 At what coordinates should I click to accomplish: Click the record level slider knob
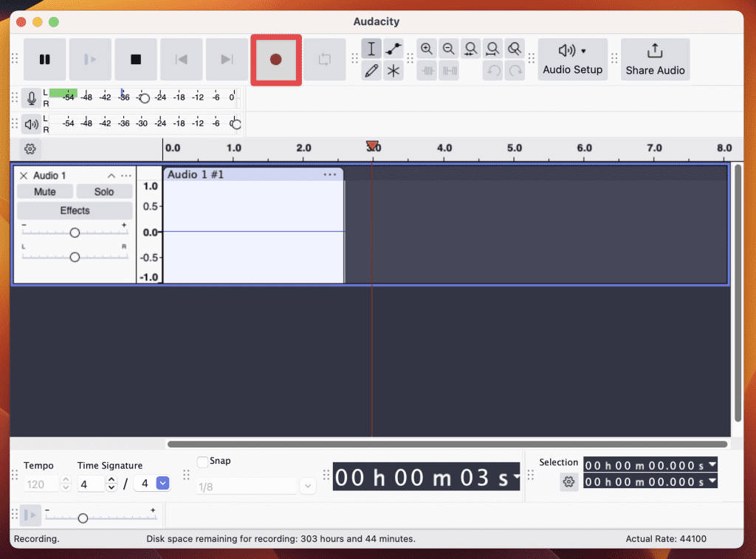[x=144, y=98]
